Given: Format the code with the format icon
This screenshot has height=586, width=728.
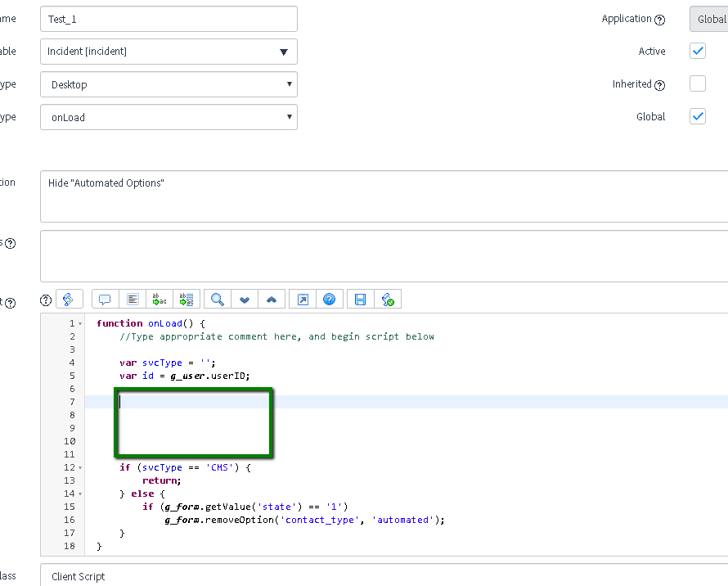Looking at the screenshot, I should pyautogui.click(x=133, y=299).
